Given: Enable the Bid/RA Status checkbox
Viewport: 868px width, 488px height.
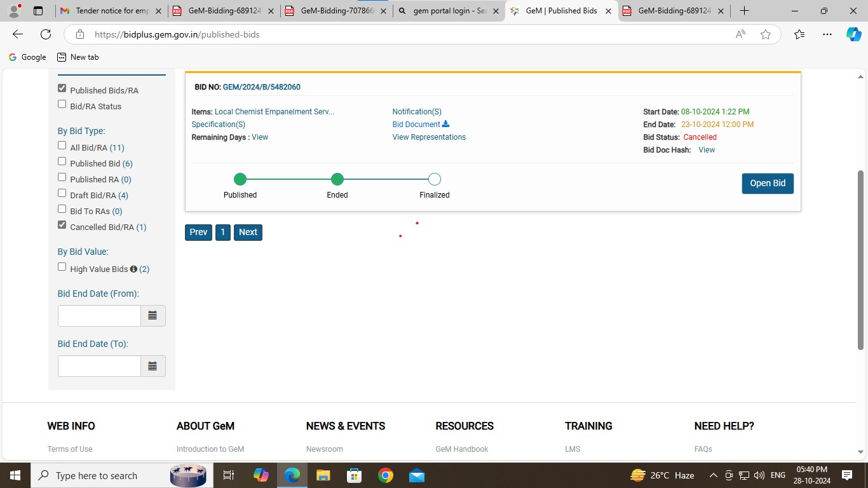Looking at the screenshot, I should click(62, 104).
